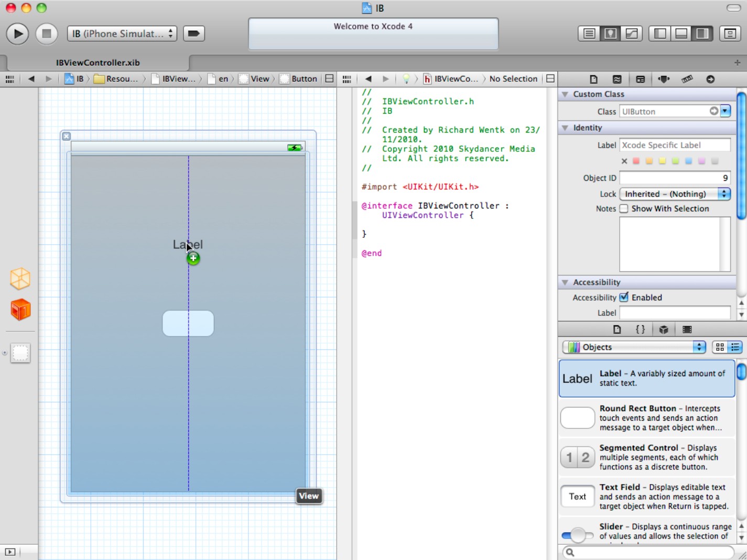Open related files menu in assistant jump bar
747x560 pixels.
(347, 79)
